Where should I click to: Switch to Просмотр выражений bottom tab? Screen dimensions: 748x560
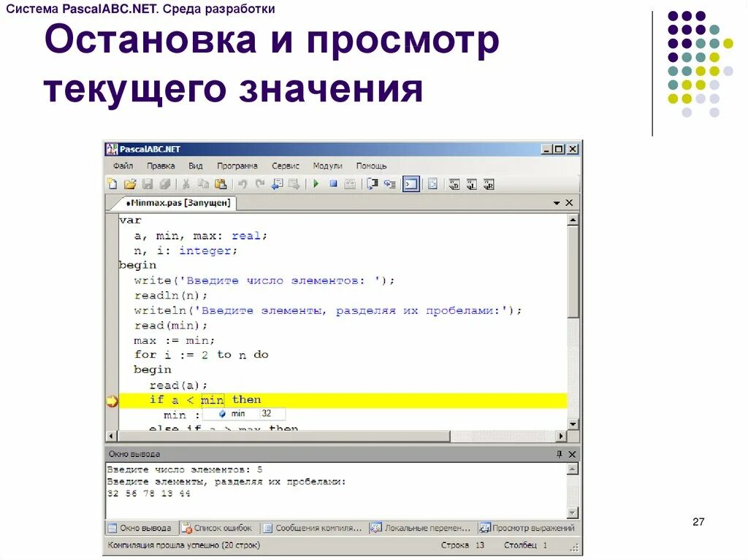(x=527, y=528)
